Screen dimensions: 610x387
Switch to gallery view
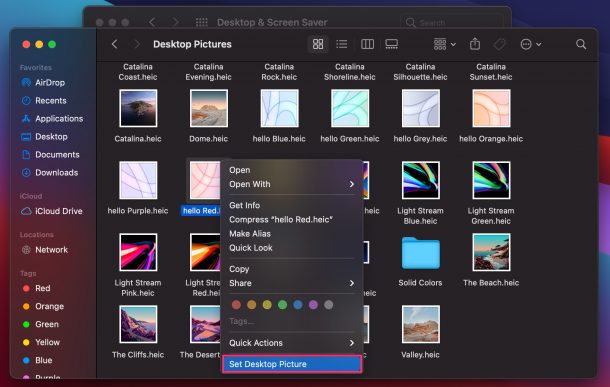pos(391,44)
